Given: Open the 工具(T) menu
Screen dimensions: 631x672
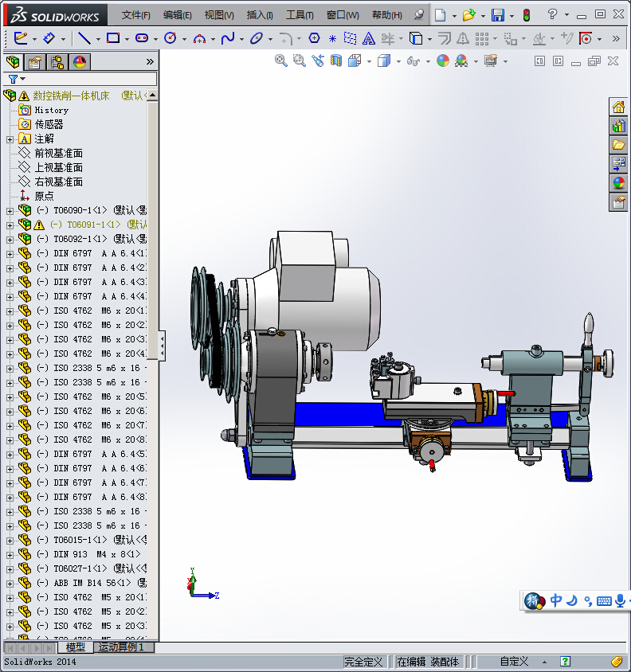Looking at the screenshot, I should [x=300, y=15].
